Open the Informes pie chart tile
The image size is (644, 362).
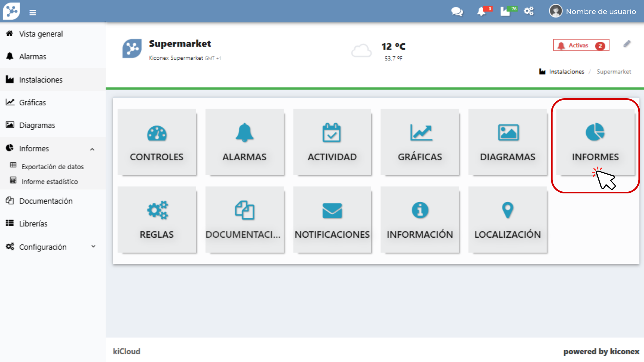595,142
